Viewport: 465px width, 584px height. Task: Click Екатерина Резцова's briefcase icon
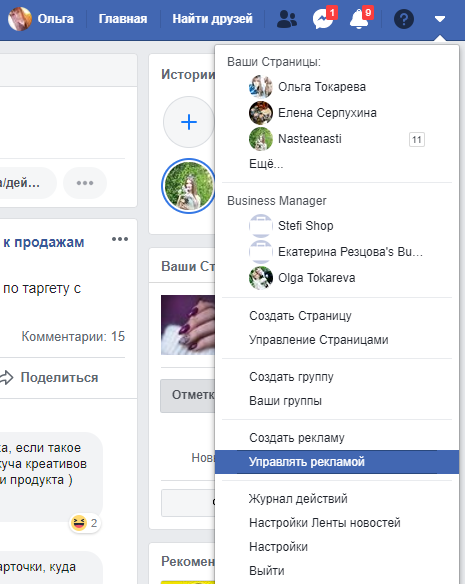[261, 252]
